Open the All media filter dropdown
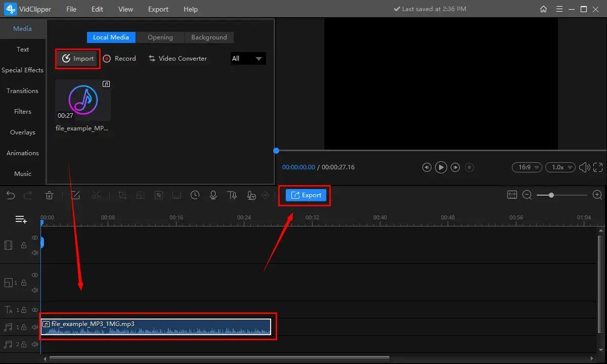The height and width of the screenshot is (364, 607). (248, 58)
